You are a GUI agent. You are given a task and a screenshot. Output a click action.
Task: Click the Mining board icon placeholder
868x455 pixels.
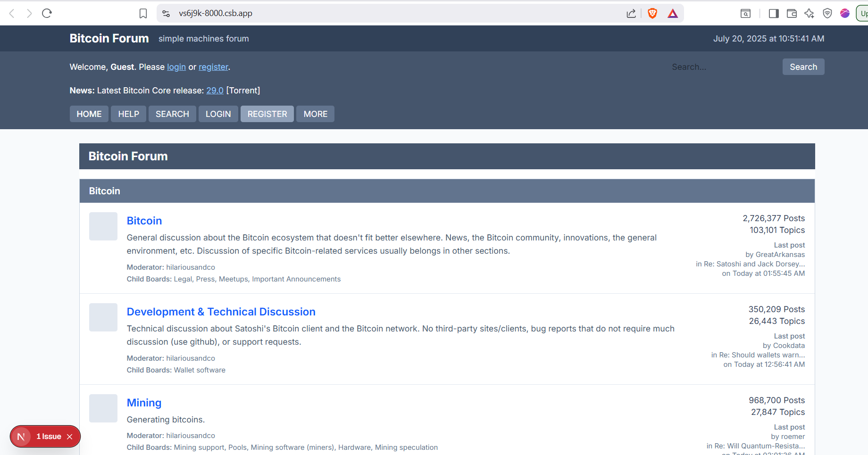click(103, 408)
